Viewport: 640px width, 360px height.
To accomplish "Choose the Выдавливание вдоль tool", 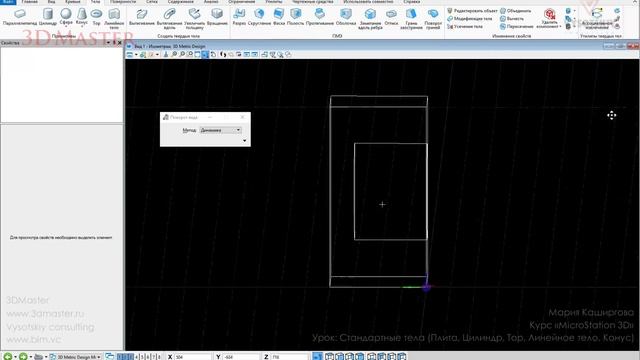I will click(x=169, y=18).
